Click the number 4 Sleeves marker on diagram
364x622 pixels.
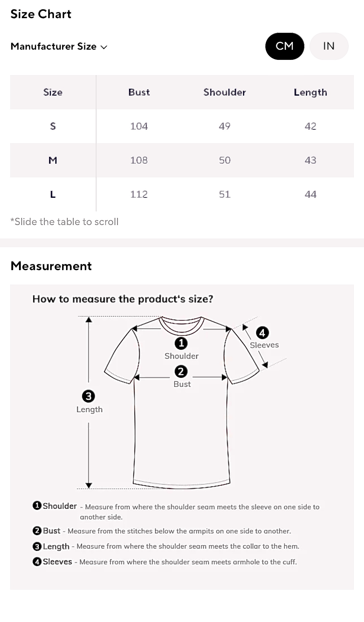tap(262, 333)
